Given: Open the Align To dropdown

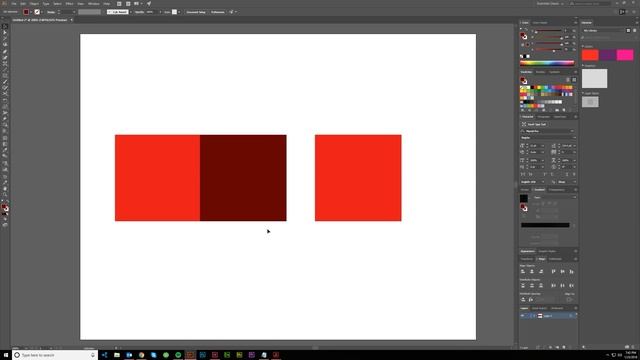Looking at the screenshot, I should pos(569,300).
